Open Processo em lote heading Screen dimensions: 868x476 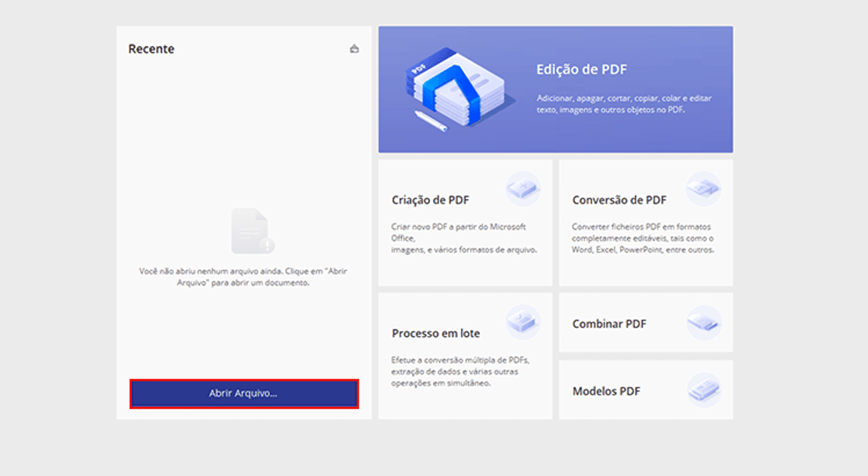tap(435, 334)
